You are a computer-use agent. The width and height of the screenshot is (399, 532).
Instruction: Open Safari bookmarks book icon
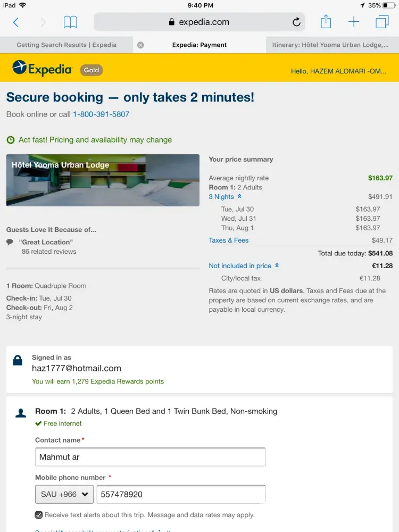pyautogui.click(x=70, y=22)
